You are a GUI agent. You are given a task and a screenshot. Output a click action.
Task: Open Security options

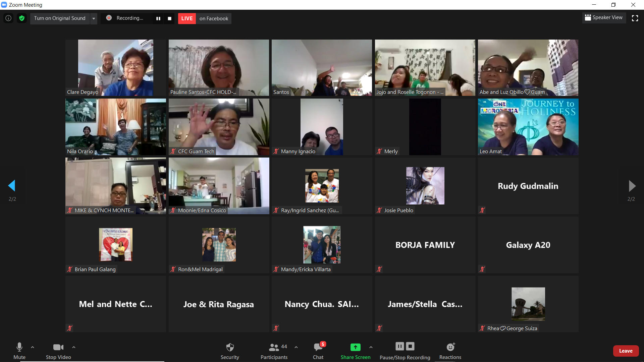pos(230,351)
